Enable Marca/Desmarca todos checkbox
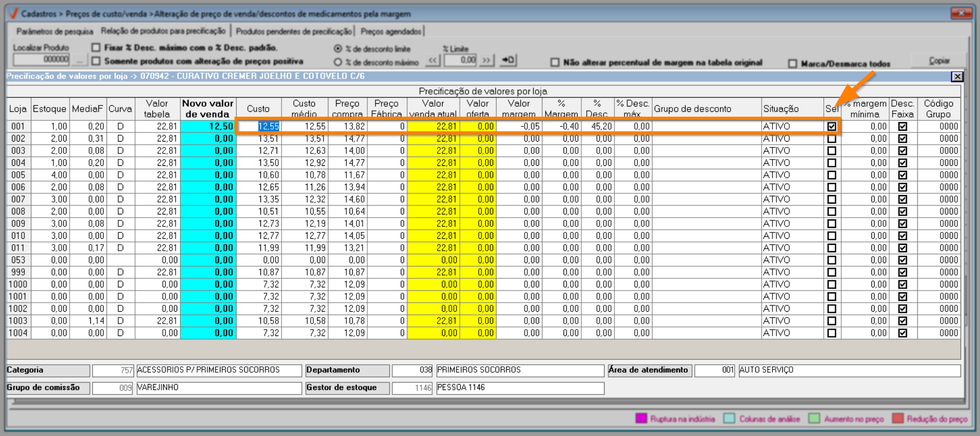The image size is (980, 436). [x=793, y=64]
